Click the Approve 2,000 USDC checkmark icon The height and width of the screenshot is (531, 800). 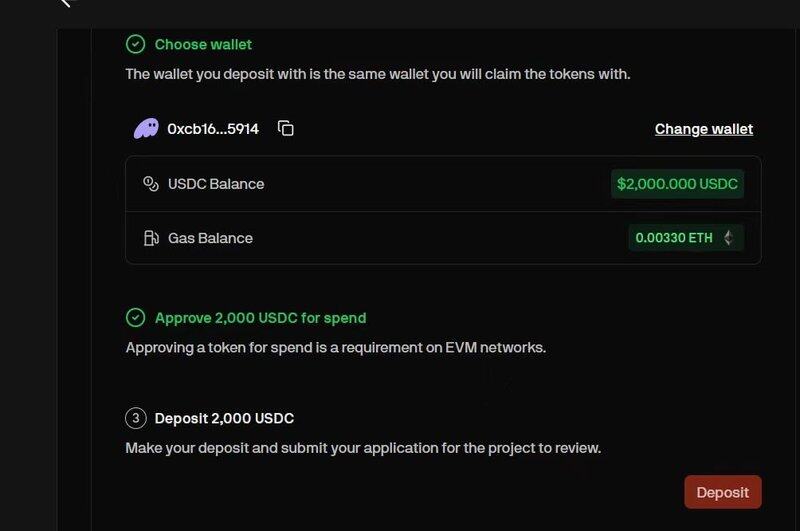136,318
